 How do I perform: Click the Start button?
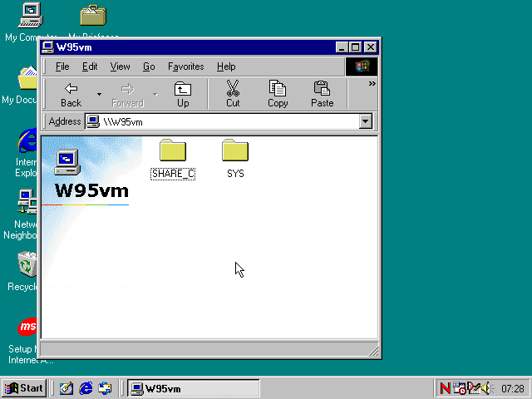click(x=24, y=388)
